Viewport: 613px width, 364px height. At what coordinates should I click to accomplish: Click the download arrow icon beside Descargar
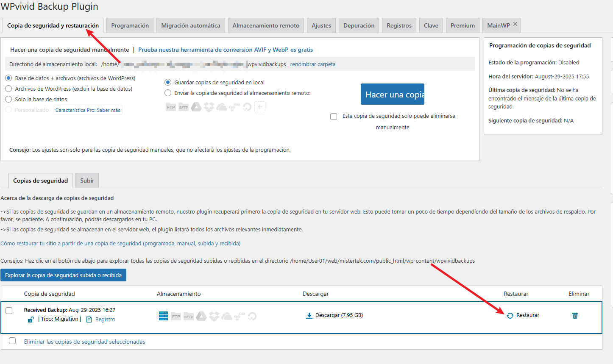(x=309, y=315)
